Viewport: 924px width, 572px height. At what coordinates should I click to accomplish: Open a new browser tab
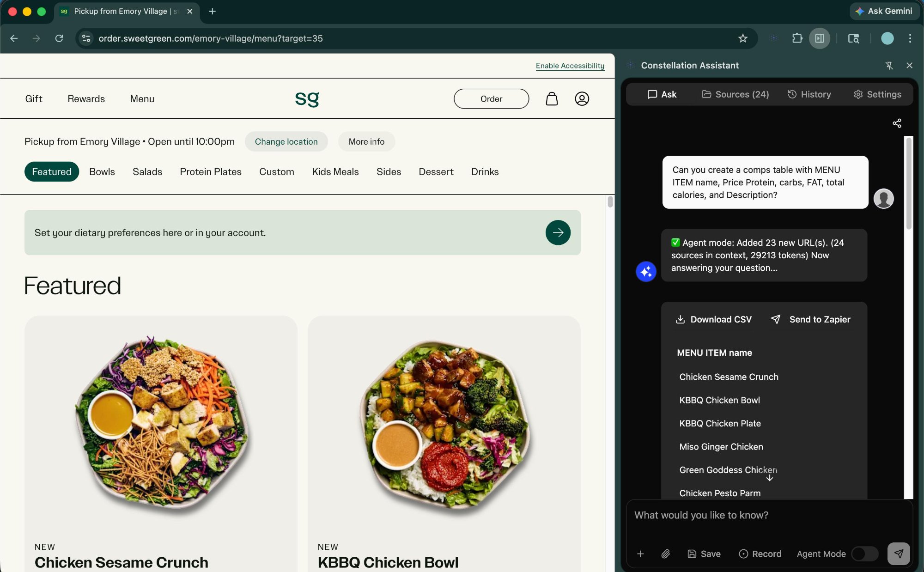(213, 11)
